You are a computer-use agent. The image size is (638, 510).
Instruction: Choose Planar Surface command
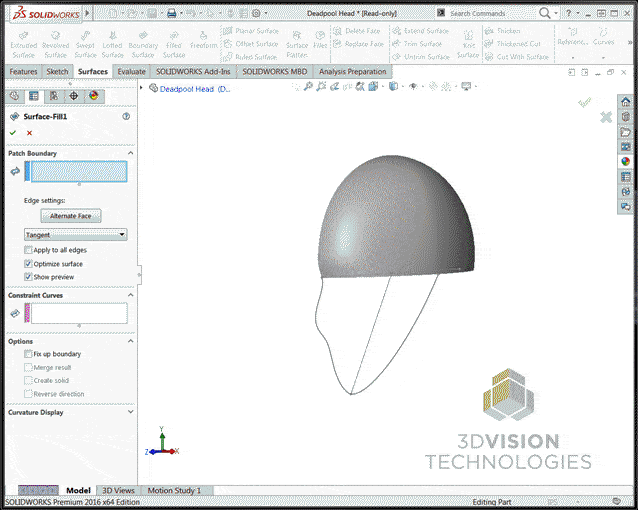(251, 31)
